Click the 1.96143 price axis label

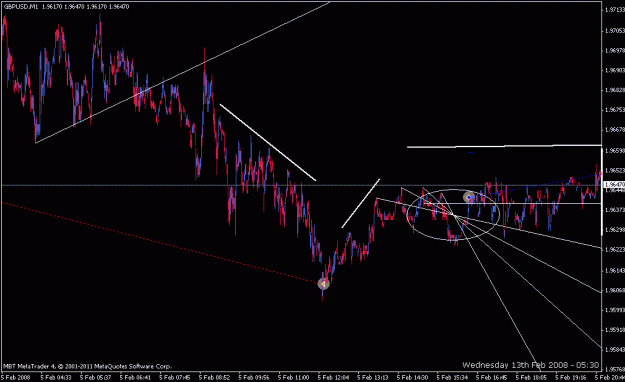(614, 270)
